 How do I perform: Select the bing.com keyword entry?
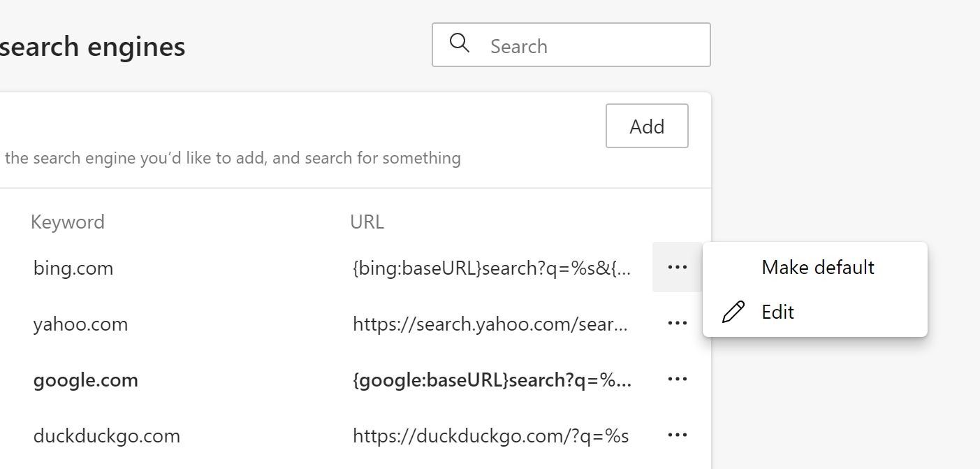73,268
